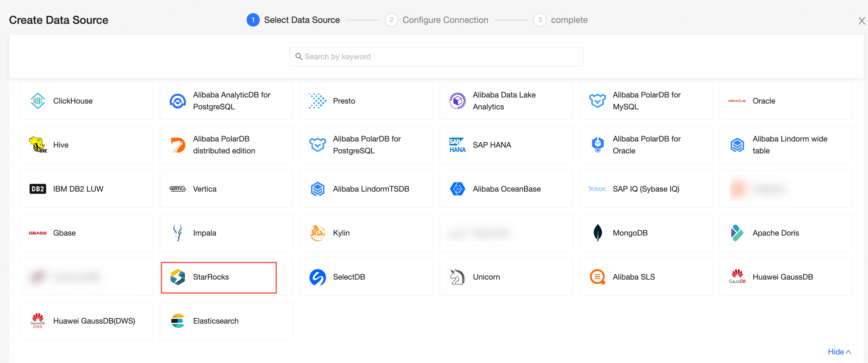Choose the Apache Doris label
This screenshot has width=868, height=363.
tap(776, 233)
